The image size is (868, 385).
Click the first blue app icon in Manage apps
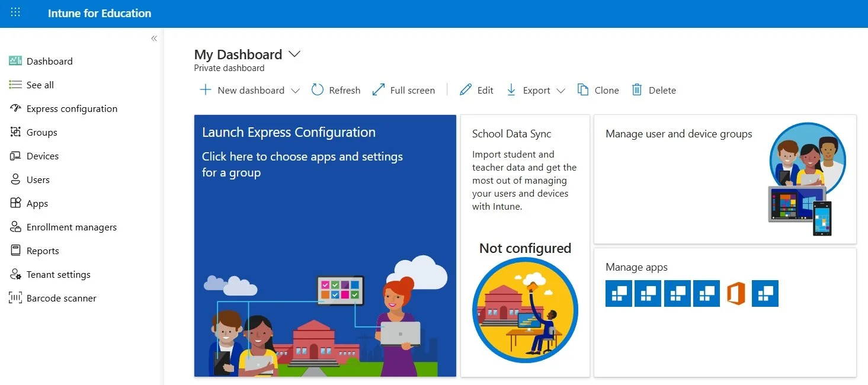tap(619, 293)
